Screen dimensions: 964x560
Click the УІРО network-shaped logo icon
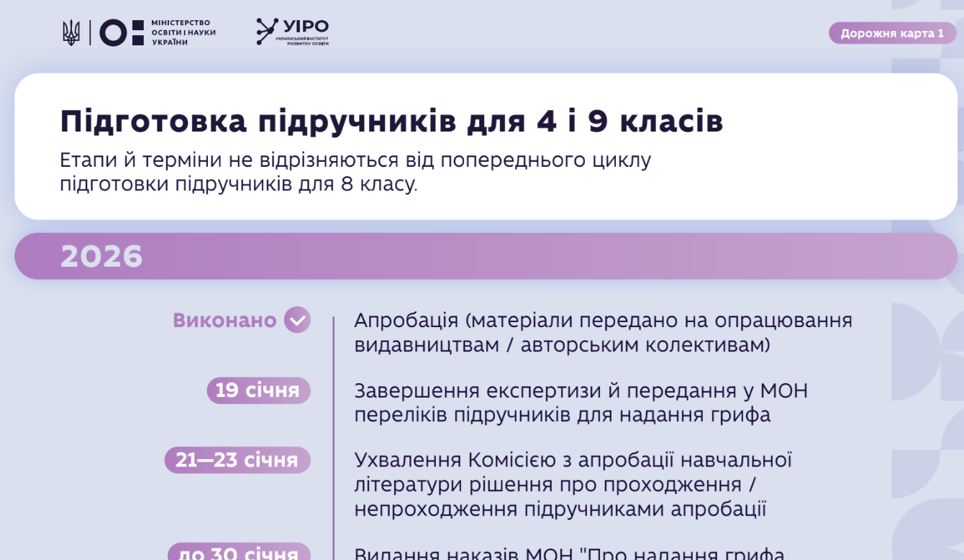[267, 32]
